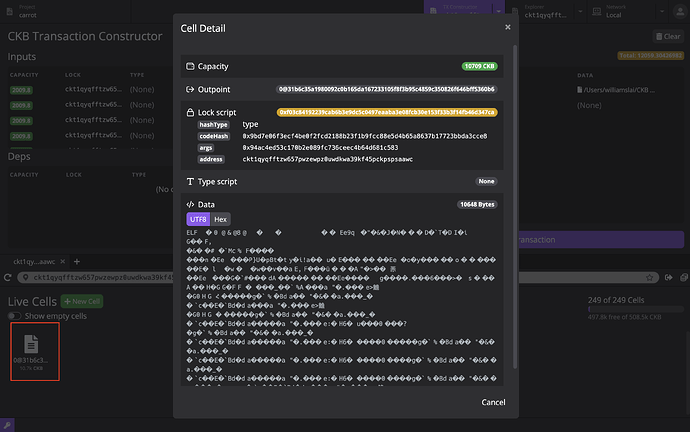This screenshot has width=690, height=432.
Task: Add a new explorer tab with plus
Action: pyautogui.click(x=77, y=262)
